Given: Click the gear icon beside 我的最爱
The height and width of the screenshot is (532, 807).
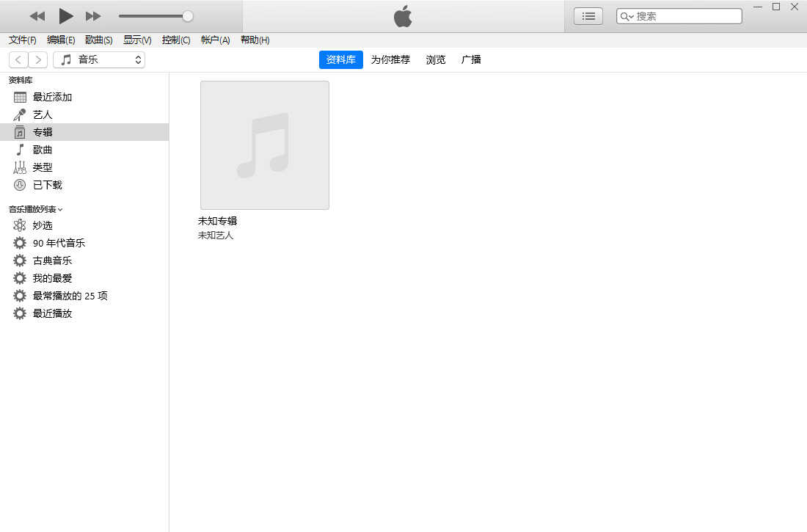Looking at the screenshot, I should point(20,278).
